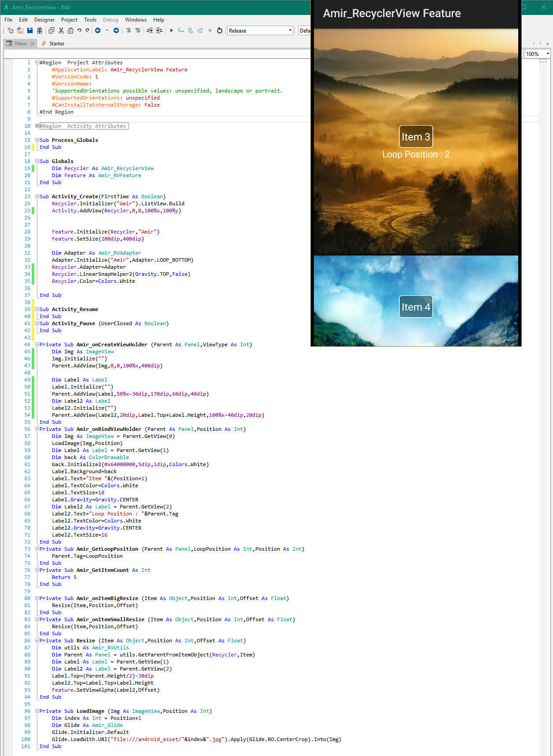Viewport: 553px width, 756px height.
Task: Open the Release build configuration dropdown
Action: [260, 30]
